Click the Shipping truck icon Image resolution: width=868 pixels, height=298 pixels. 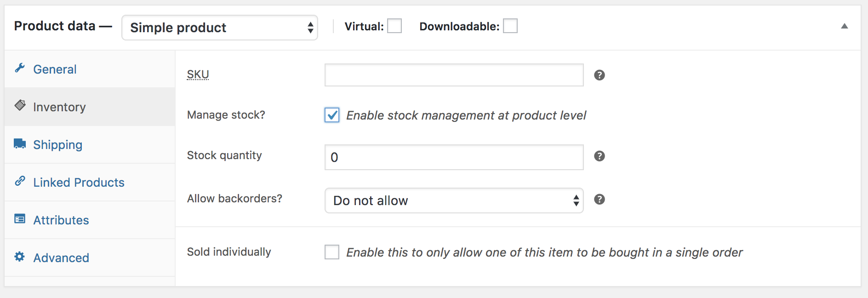[20, 143]
